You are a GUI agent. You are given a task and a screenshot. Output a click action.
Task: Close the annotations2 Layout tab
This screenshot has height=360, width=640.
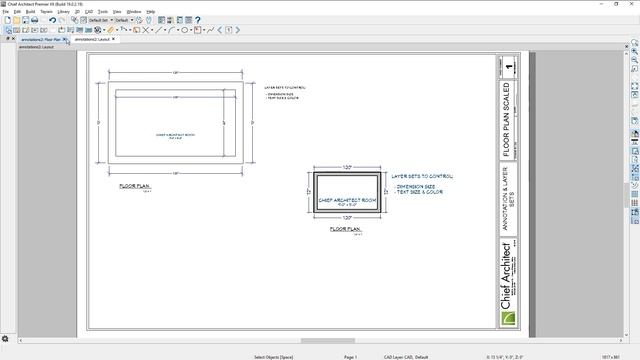[x=113, y=39]
